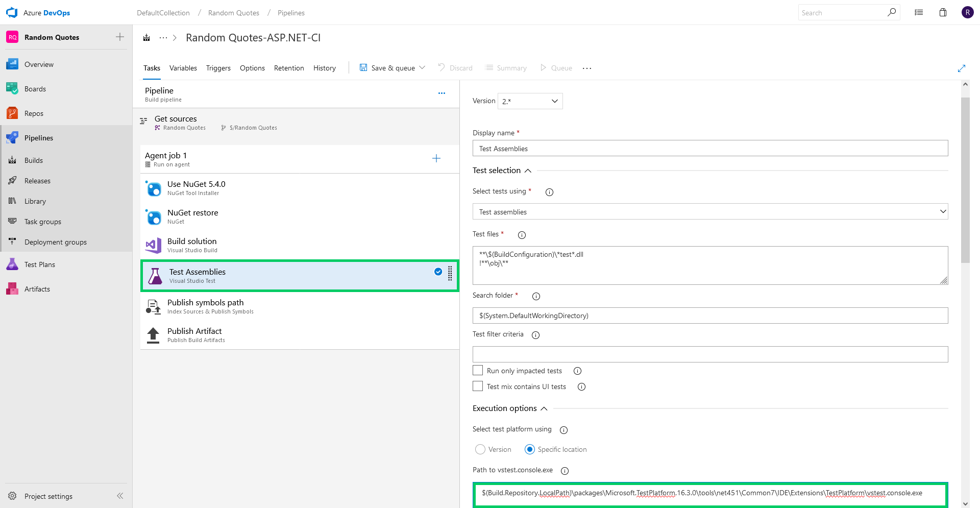Screen dimensions: 980x508
Task: Click the Display name input field
Action: [710, 148]
